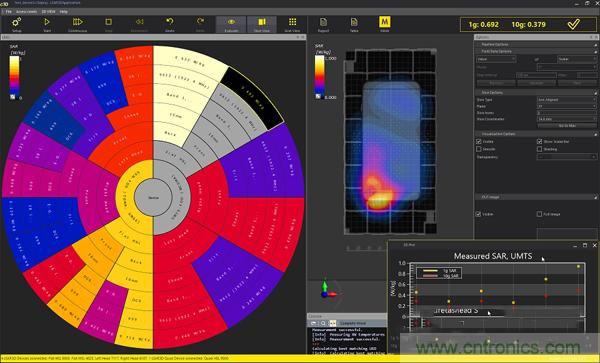
Task: Open the Slice Type dropdown
Action: click(x=567, y=99)
